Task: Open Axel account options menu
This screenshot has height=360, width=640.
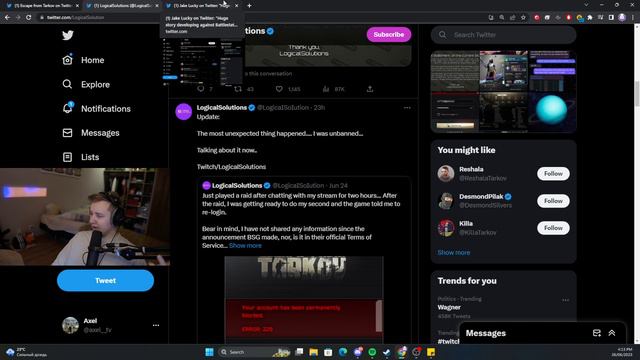Action: click(x=156, y=325)
